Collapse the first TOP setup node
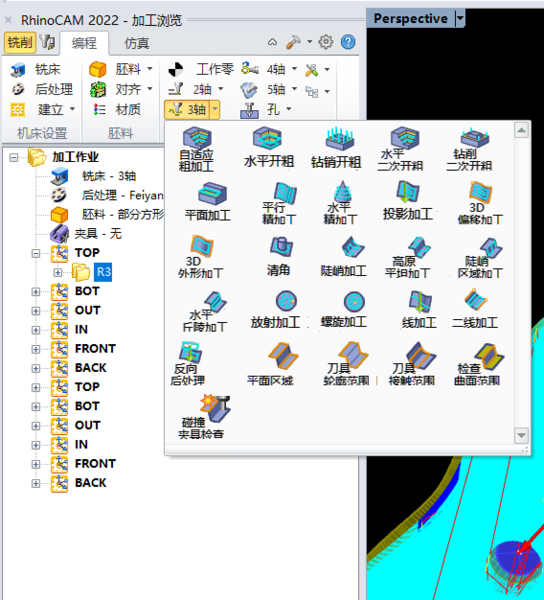Screen dimensions: 544x600 click(x=36, y=253)
